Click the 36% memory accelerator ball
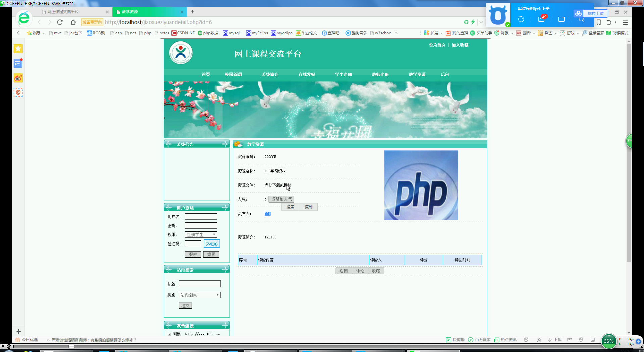The height and width of the screenshot is (352, 644). tap(609, 341)
